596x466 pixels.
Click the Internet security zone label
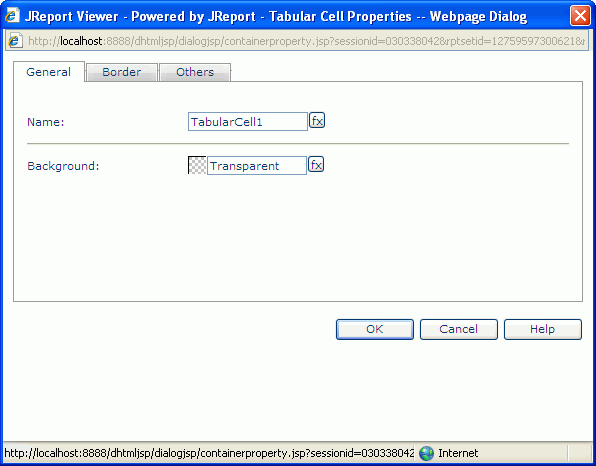click(458, 453)
